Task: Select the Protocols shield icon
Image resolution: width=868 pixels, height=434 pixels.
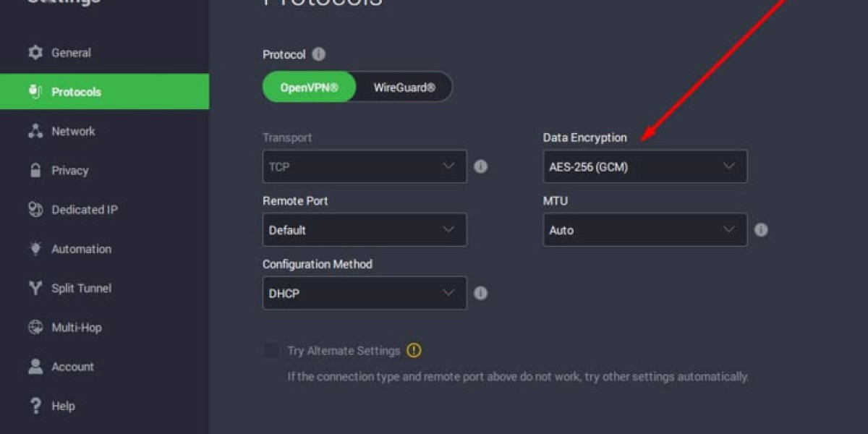Action: (34, 92)
